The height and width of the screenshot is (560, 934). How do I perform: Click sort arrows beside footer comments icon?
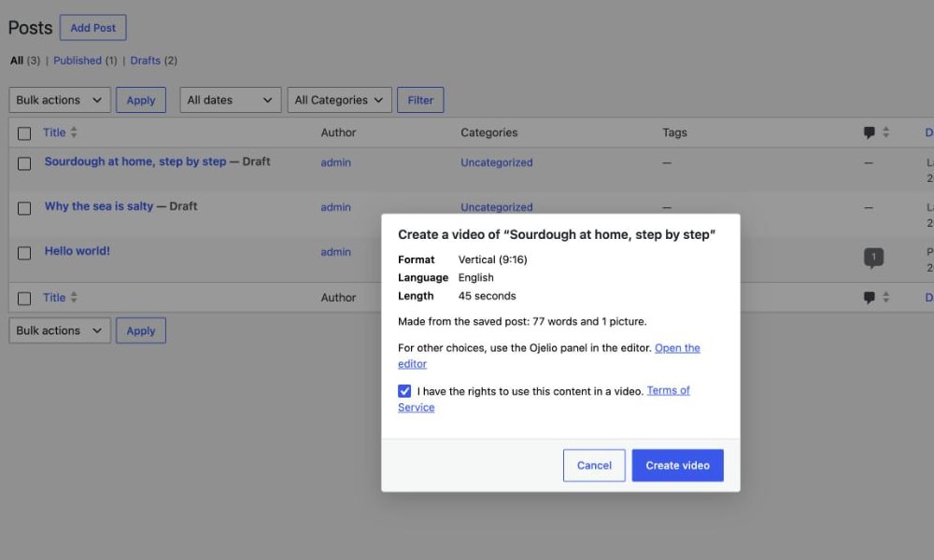click(885, 297)
